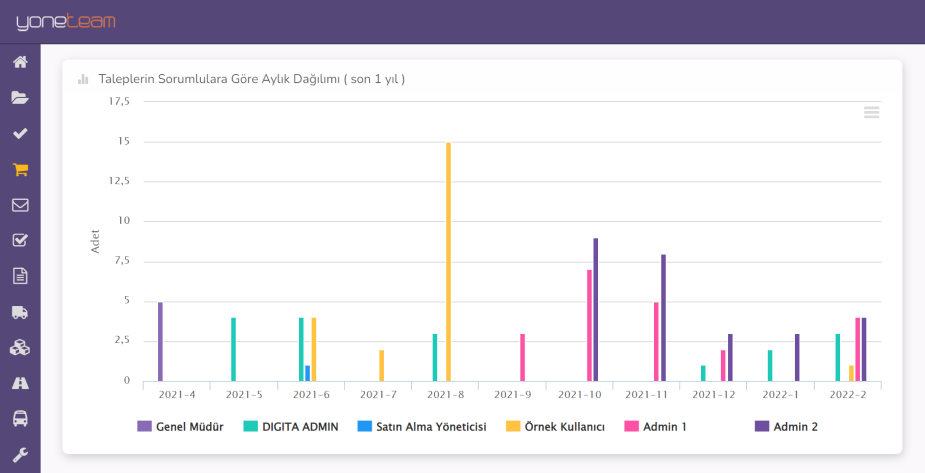Click the plain checkmark sidebar icon
This screenshot has height=473, width=925.
(20, 134)
